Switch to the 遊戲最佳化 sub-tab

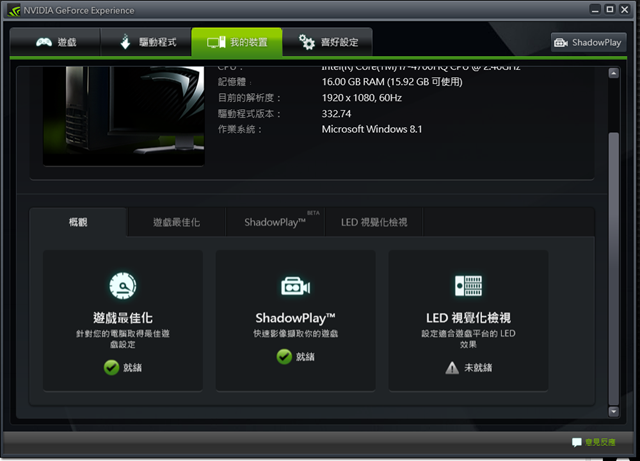pos(177,222)
